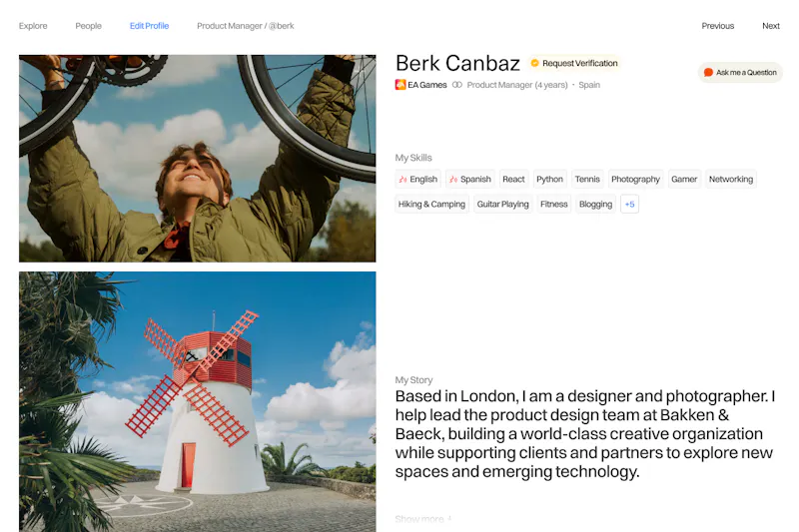Select the Hiking & Camping skill tag

(x=431, y=205)
